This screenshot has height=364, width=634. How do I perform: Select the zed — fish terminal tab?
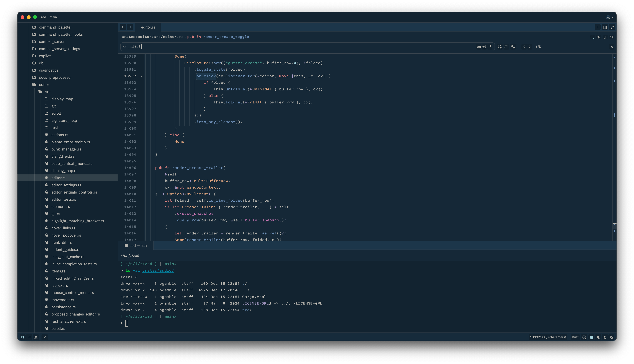click(x=136, y=245)
